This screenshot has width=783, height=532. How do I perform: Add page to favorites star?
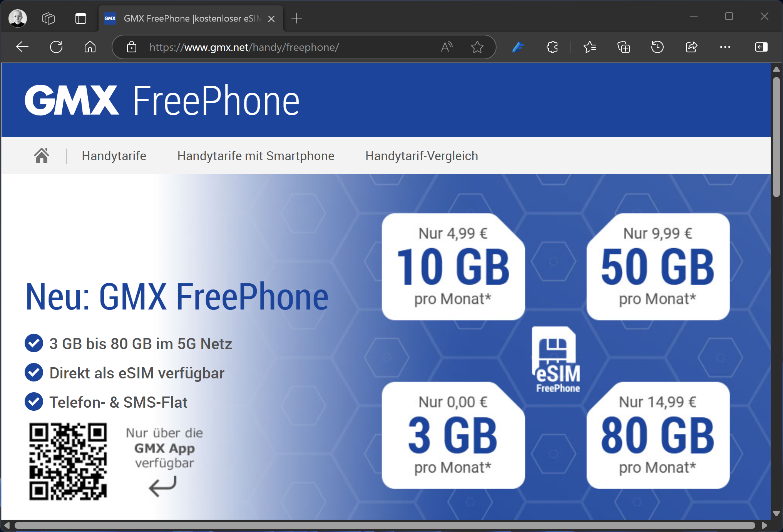click(x=477, y=47)
